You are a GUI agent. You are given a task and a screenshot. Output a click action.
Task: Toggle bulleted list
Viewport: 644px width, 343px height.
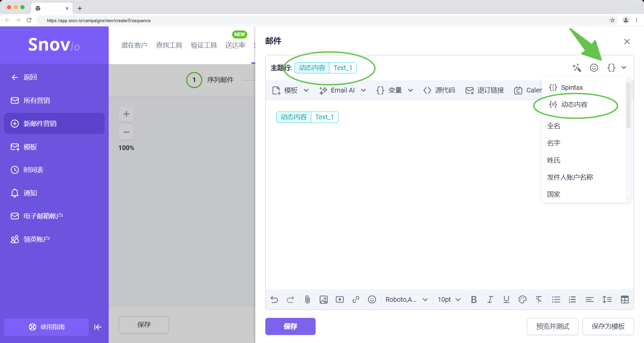click(x=556, y=299)
